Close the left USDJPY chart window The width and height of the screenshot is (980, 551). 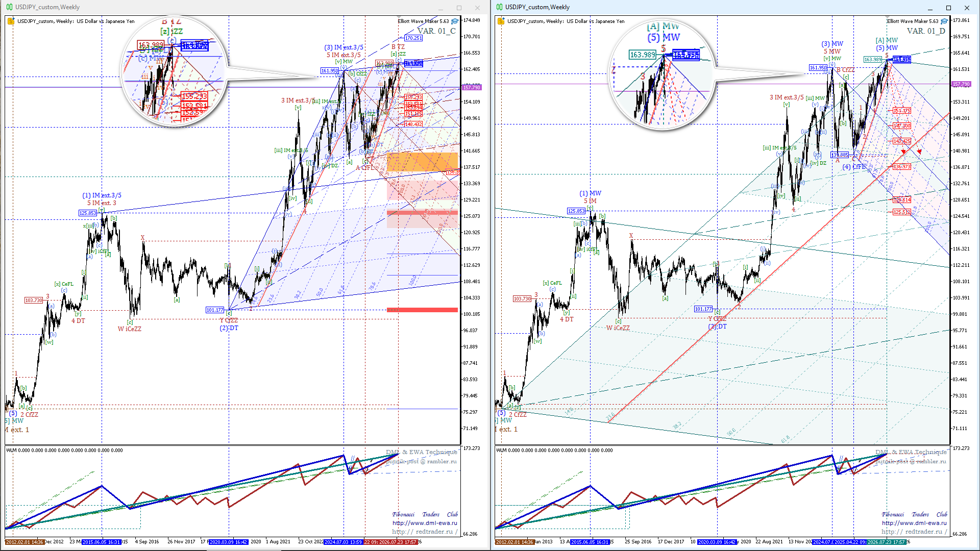pos(477,8)
